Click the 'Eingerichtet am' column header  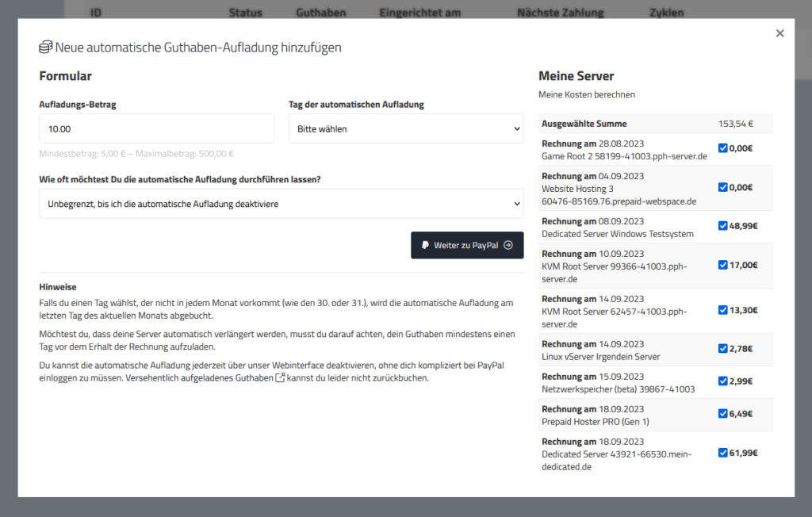click(x=420, y=13)
